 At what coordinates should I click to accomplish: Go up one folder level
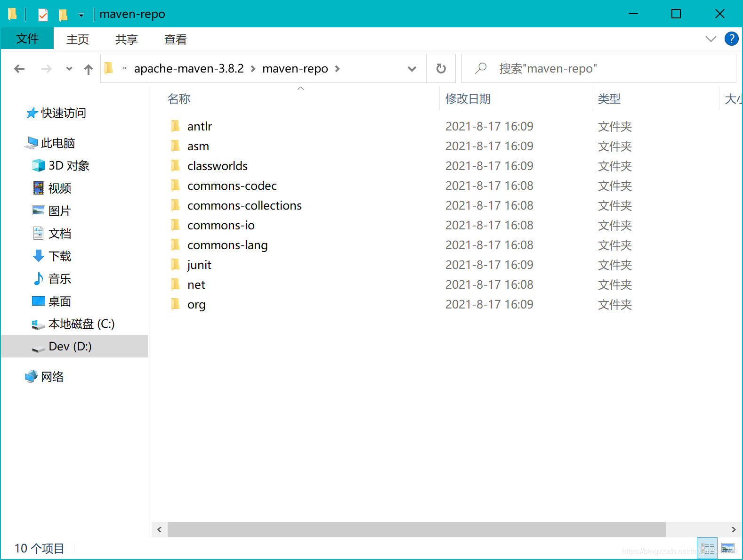click(89, 69)
